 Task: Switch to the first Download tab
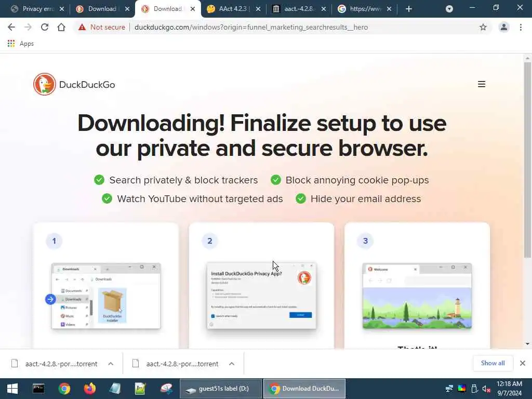pos(103,9)
